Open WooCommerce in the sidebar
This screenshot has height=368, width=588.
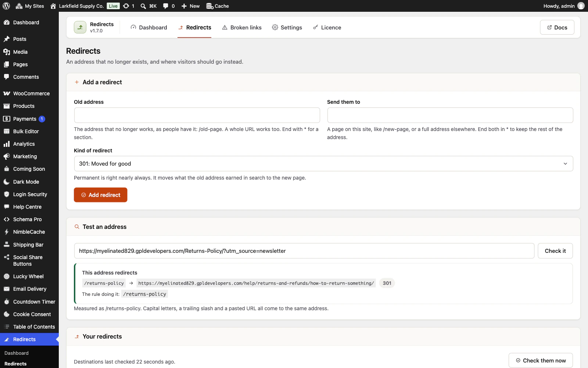[29, 93]
